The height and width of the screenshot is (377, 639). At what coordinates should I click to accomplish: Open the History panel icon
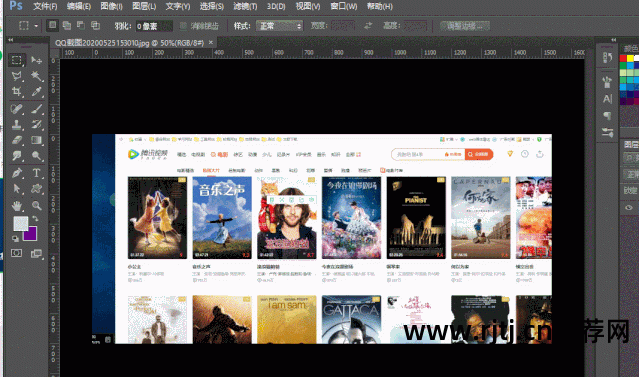click(x=607, y=57)
